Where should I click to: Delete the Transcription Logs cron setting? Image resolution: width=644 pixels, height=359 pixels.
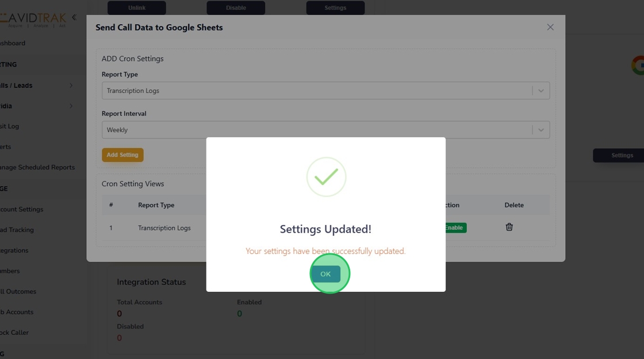click(509, 227)
